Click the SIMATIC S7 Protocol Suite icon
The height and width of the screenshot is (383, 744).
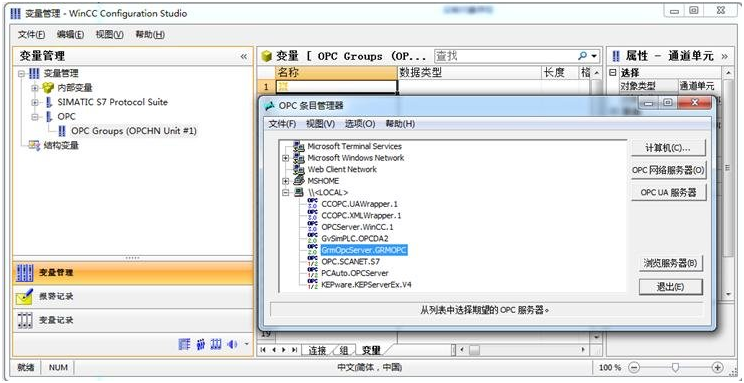coord(49,102)
